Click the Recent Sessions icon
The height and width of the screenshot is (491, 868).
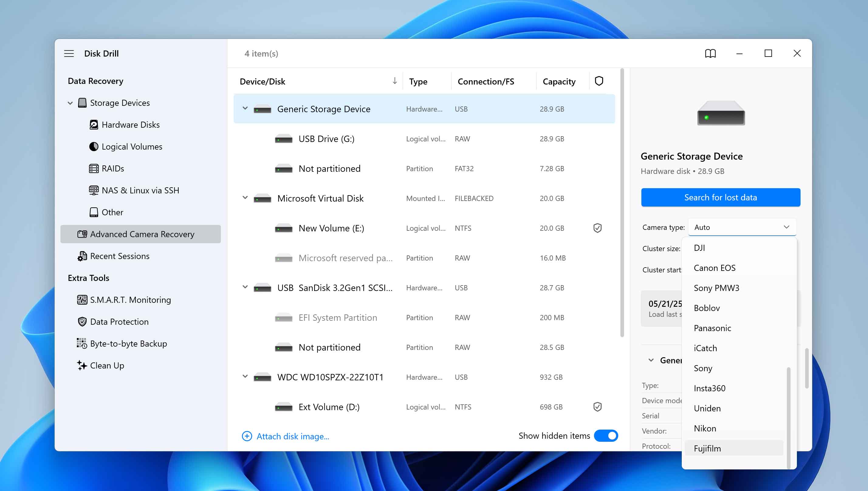point(82,256)
